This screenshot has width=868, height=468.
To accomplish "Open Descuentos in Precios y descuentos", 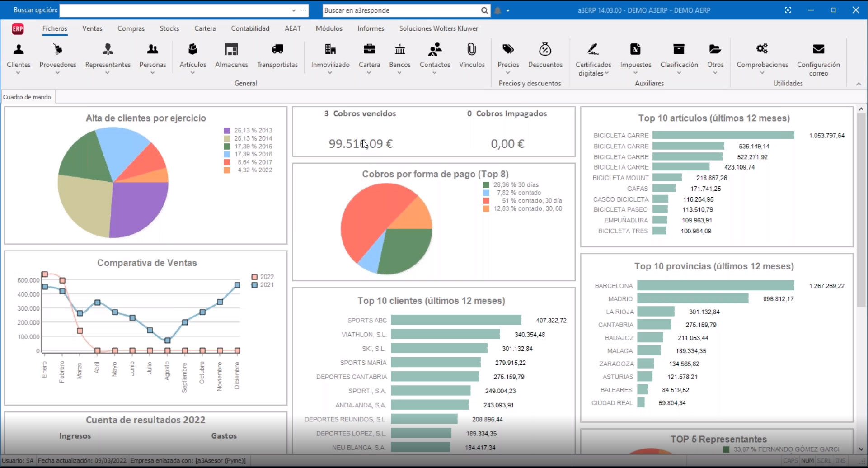I will (x=545, y=50).
